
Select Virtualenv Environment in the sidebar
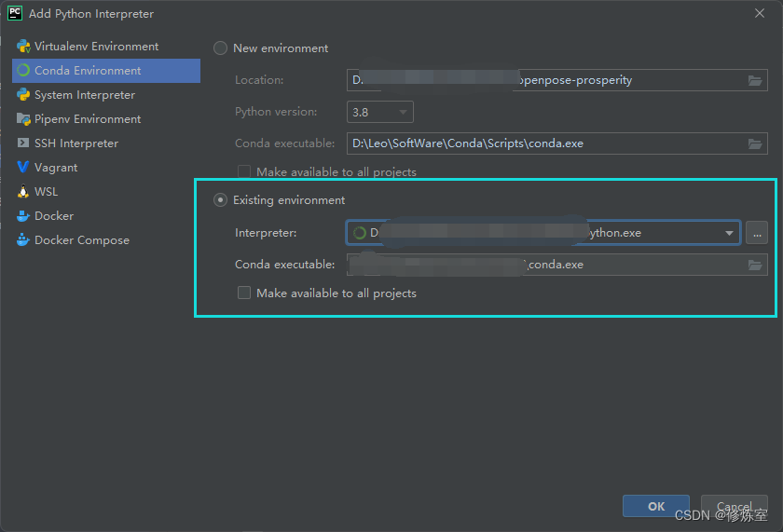[106, 47]
